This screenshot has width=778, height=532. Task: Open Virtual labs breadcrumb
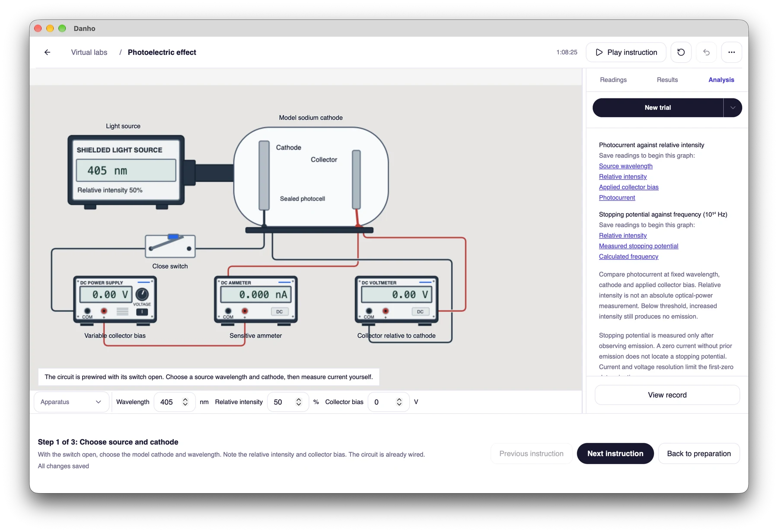[x=89, y=52]
